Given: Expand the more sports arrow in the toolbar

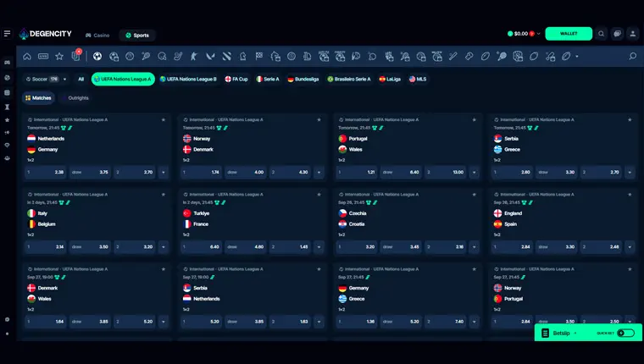Looking at the screenshot, I should [577, 56].
